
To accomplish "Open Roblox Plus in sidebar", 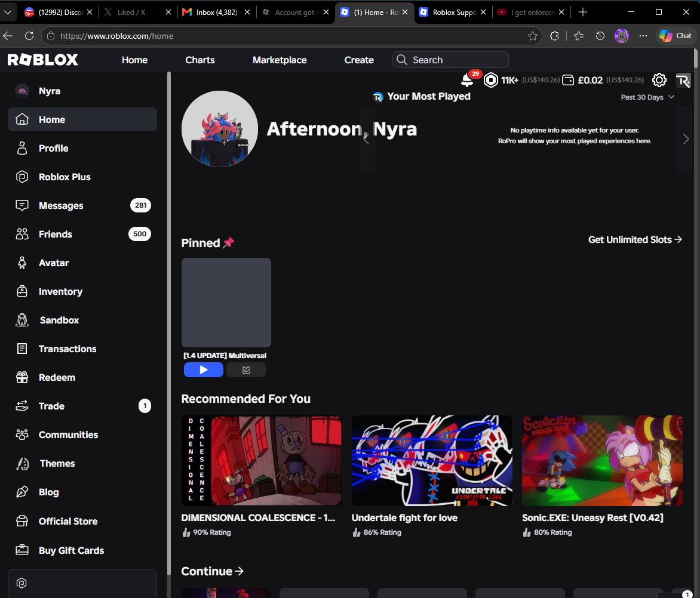I will click(x=82, y=177).
